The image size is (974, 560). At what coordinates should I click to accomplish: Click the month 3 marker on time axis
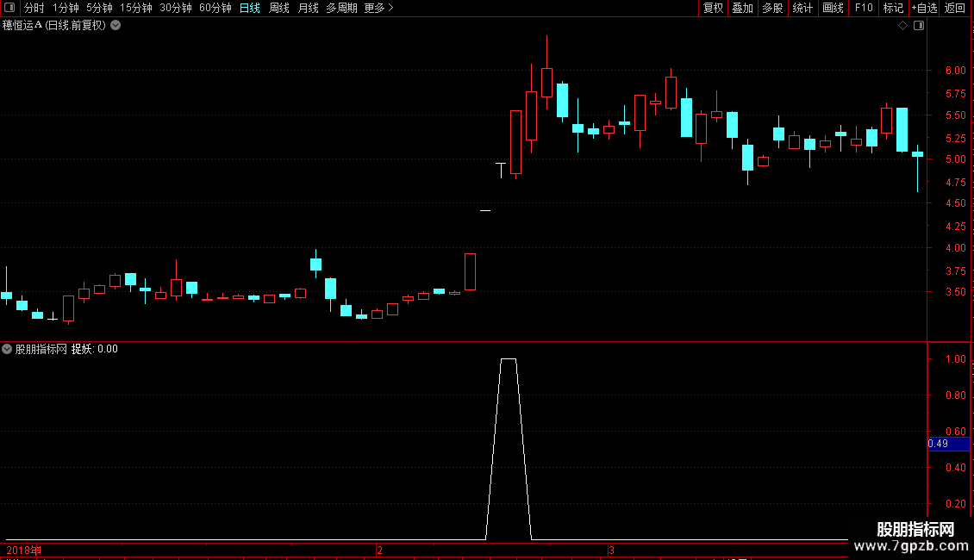611,550
